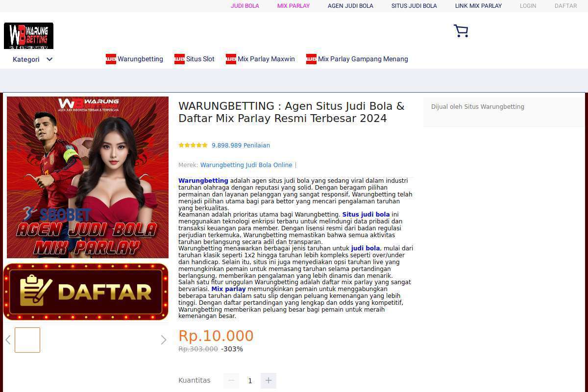Go to next product image arrow

coord(164,340)
